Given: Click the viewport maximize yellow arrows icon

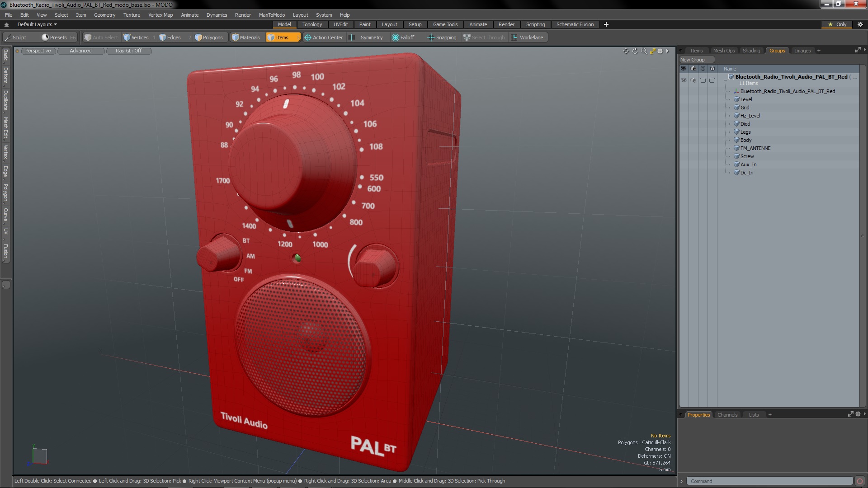Looking at the screenshot, I should [x=652, y=51].
